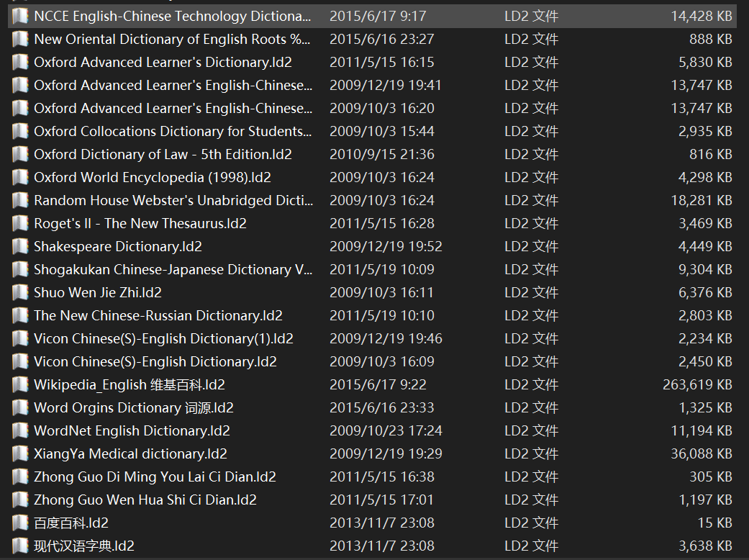Click the file icon beside NCCE English-Chinese Technology Dictionary

20,17
